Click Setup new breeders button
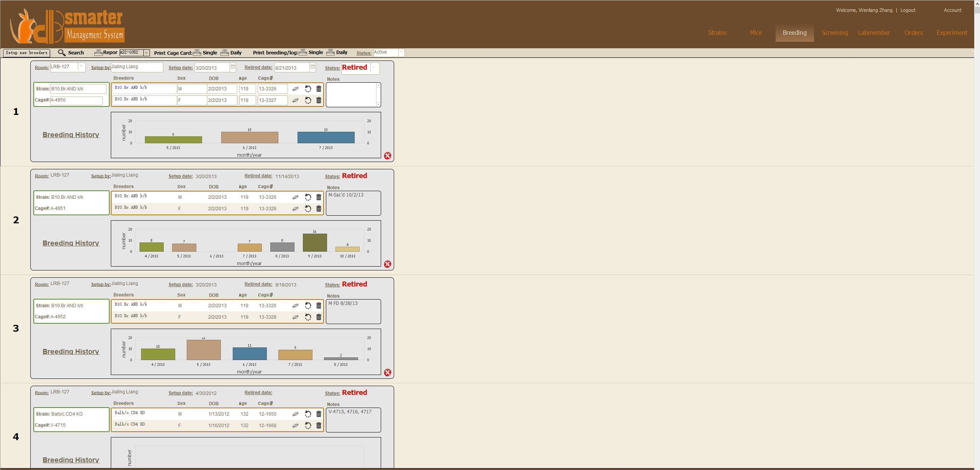The width and height of the screenshot is (980, 470). coord(26,53)
